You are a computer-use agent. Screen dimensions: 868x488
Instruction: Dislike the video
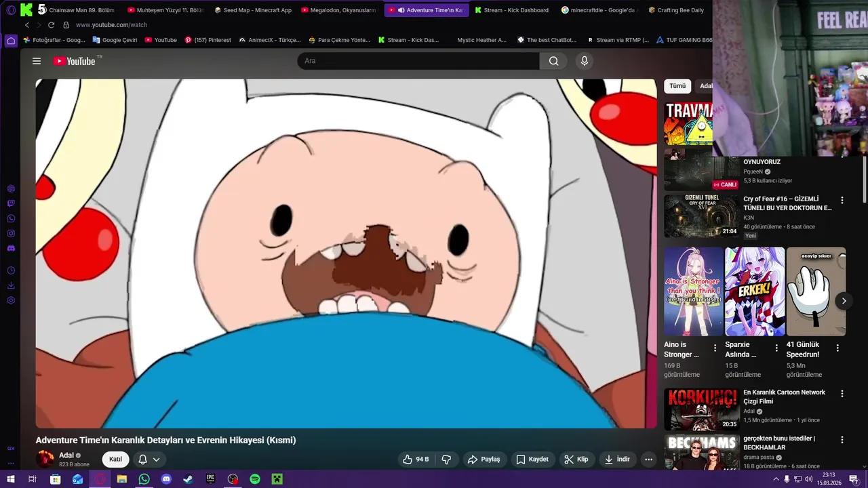[446, 459]
